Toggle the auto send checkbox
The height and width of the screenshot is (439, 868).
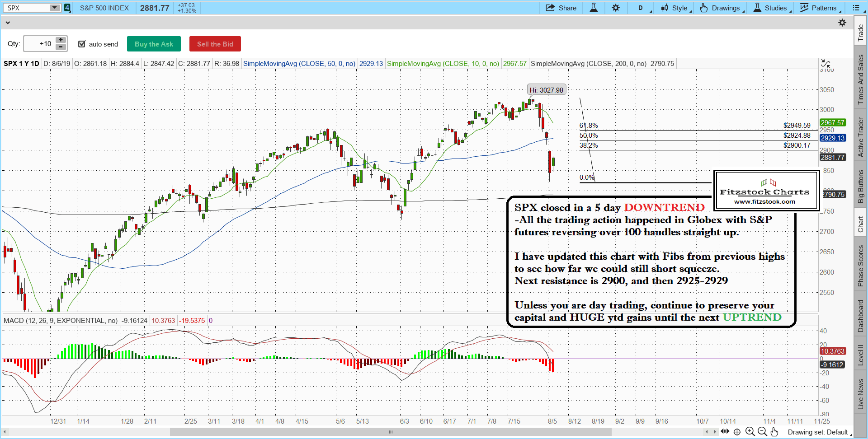tap(82, 44)
